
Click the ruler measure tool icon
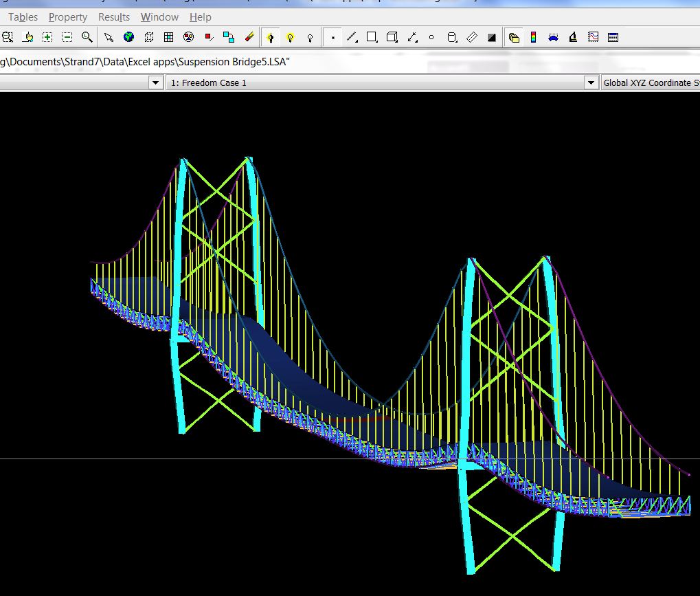tap(471, 37)
